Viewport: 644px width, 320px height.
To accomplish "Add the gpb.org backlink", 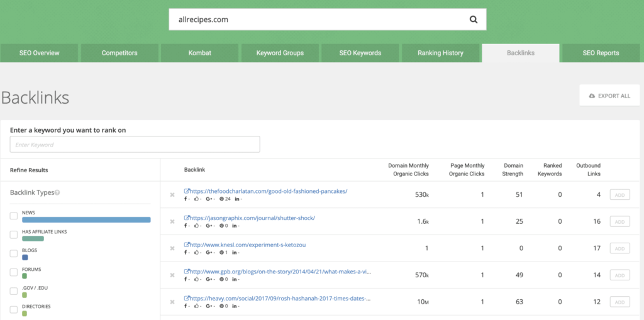I will pyautogui.click(x=619, y=275).
